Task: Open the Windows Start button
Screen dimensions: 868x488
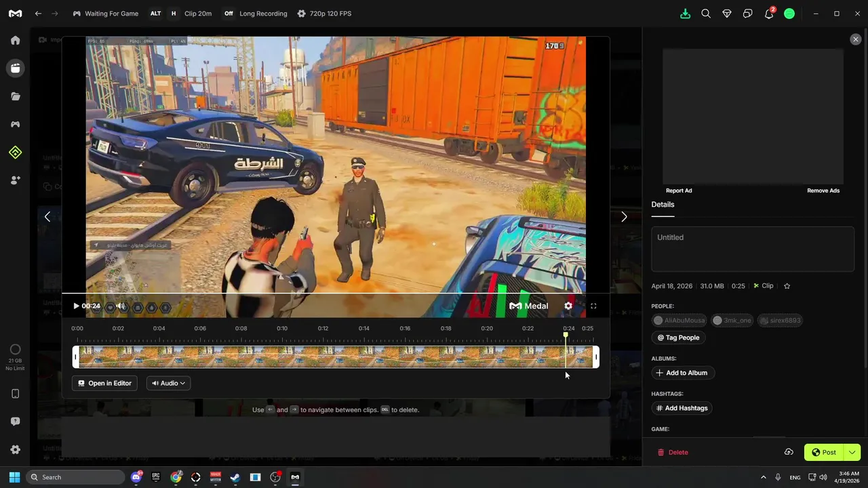Action: [14, 477]
